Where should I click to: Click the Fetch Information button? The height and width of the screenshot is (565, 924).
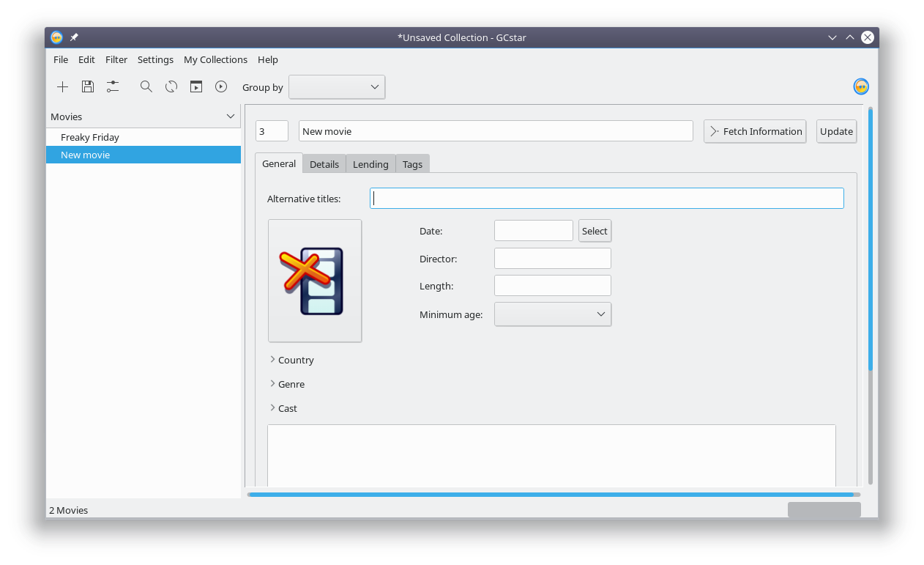click(x=755, y=131)
